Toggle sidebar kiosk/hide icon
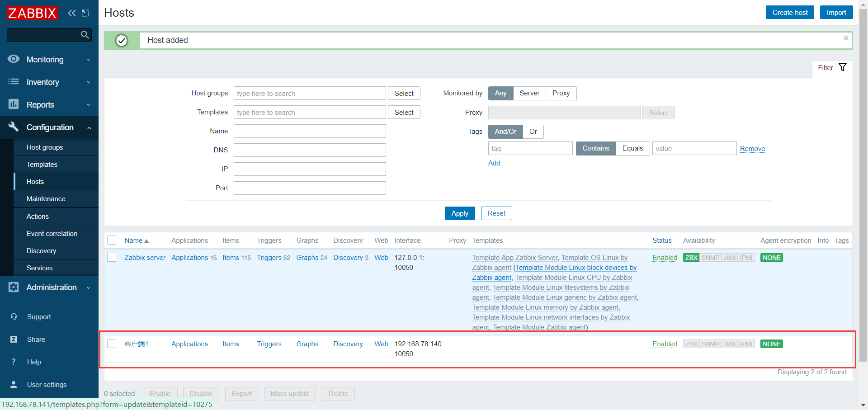Screen dimensions: 868x410 coord(85,13)
